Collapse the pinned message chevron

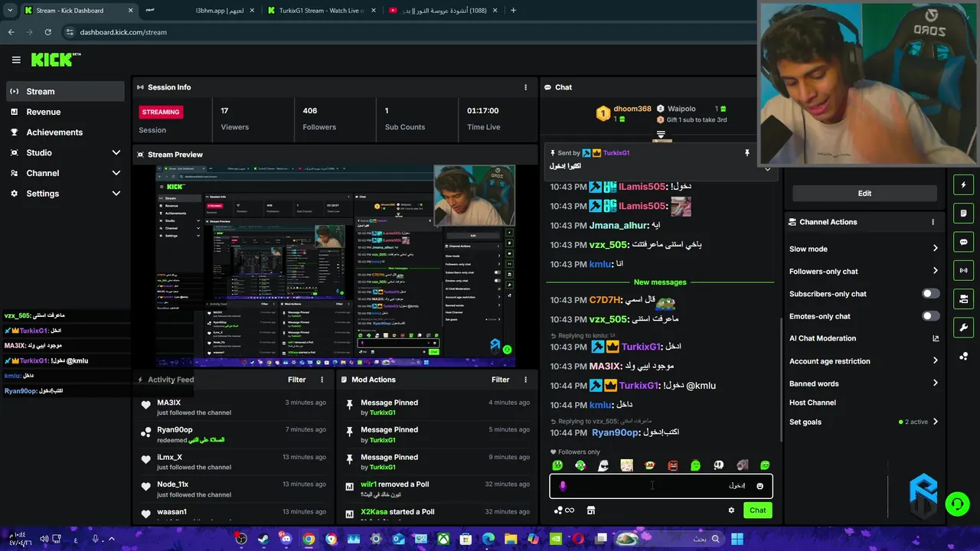point(767,169)
